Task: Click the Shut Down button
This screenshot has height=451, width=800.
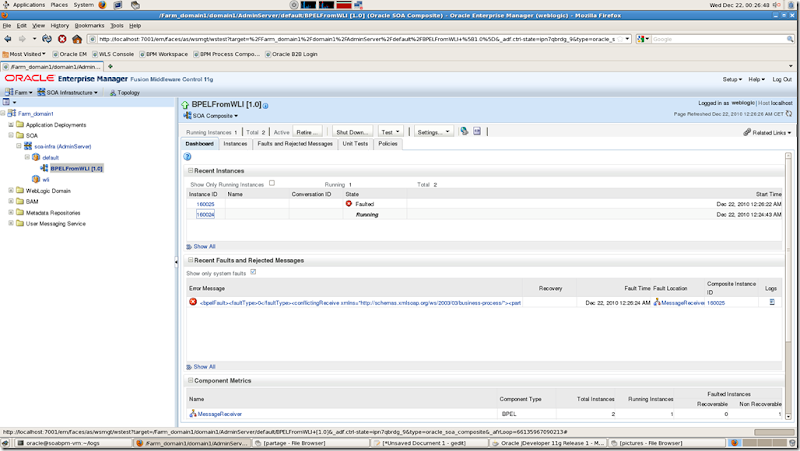Action: [x=352, y=132]
